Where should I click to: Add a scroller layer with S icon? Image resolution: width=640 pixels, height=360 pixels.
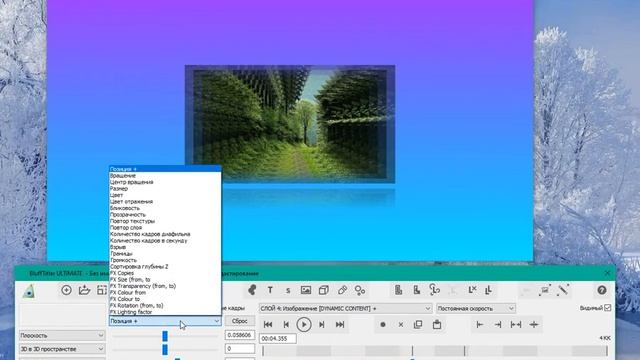click(x=288, y=291)
